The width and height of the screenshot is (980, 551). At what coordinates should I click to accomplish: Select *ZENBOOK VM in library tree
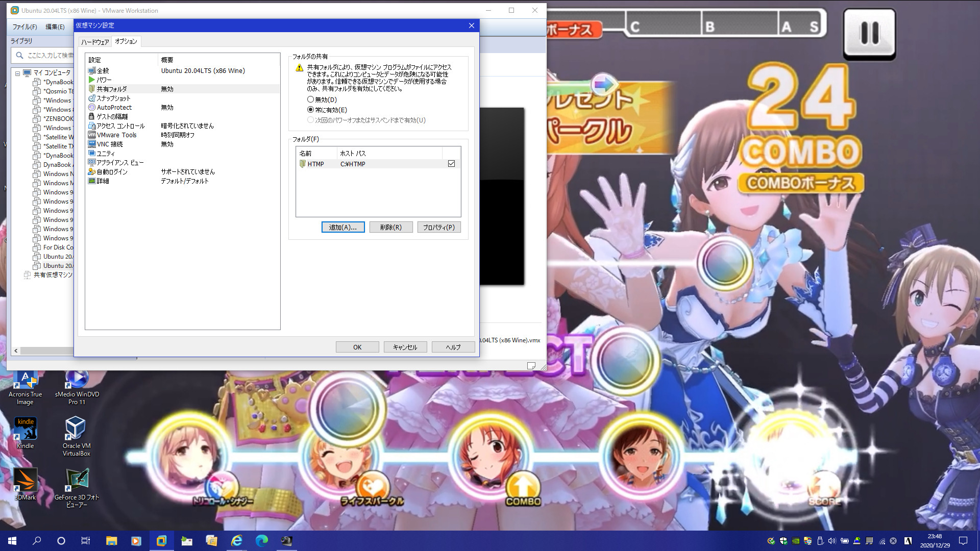[54, 119]
